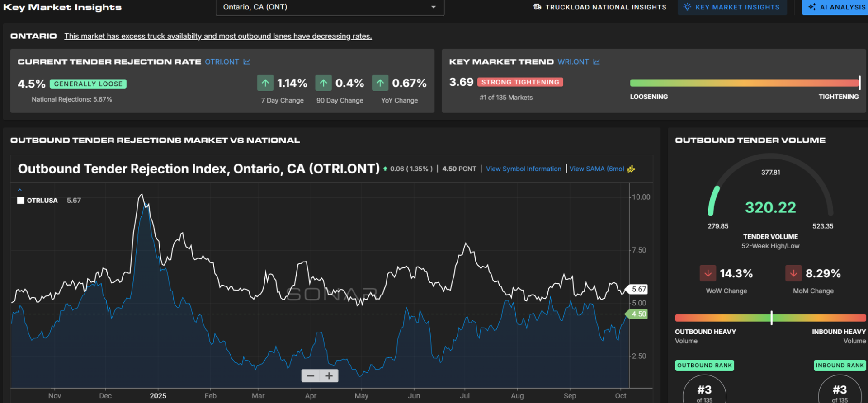
Task: Click the 4.50 value label on chart axis
Action: [x=638, y=314]
